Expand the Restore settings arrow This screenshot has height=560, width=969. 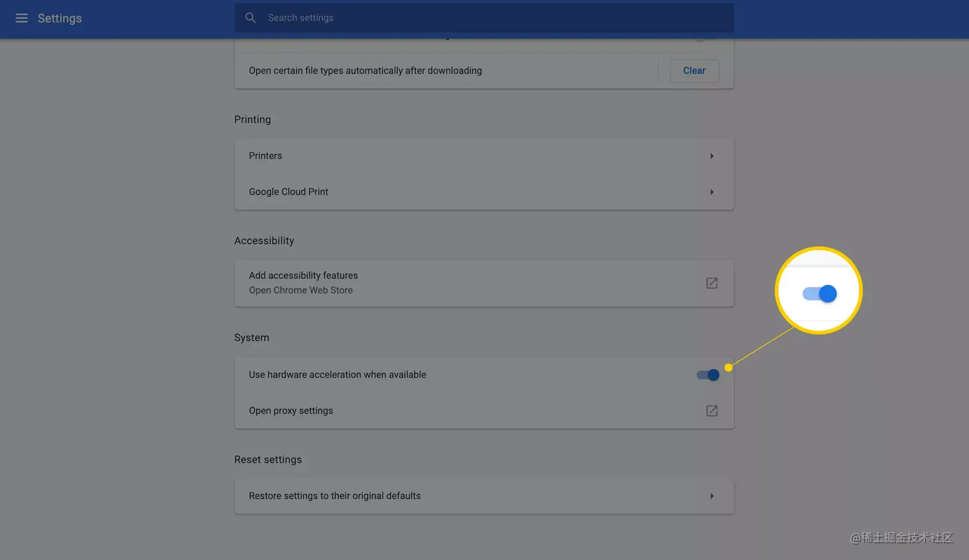pos(711,496)
